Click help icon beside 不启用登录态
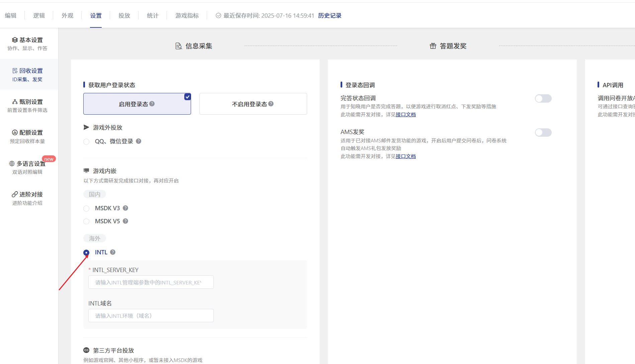This screenshot has width=635, height=364. coord(271,104)
